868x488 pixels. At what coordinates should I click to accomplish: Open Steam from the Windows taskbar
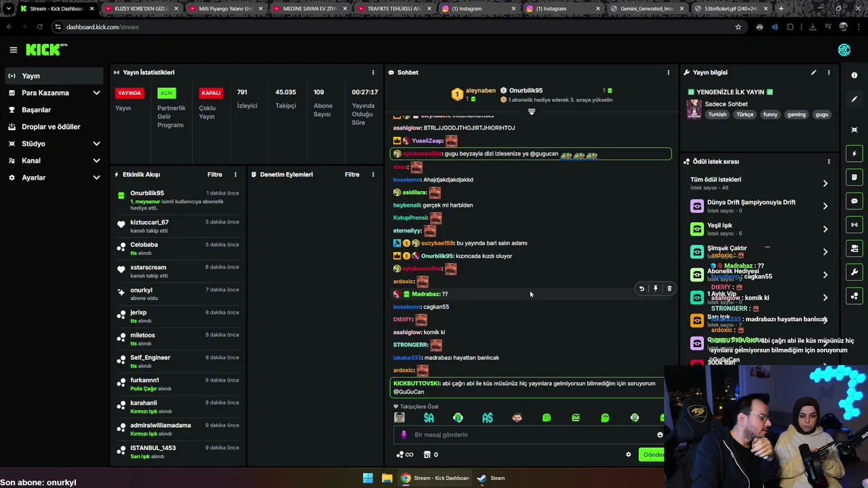pyautogui.click(x=491, y=478)
